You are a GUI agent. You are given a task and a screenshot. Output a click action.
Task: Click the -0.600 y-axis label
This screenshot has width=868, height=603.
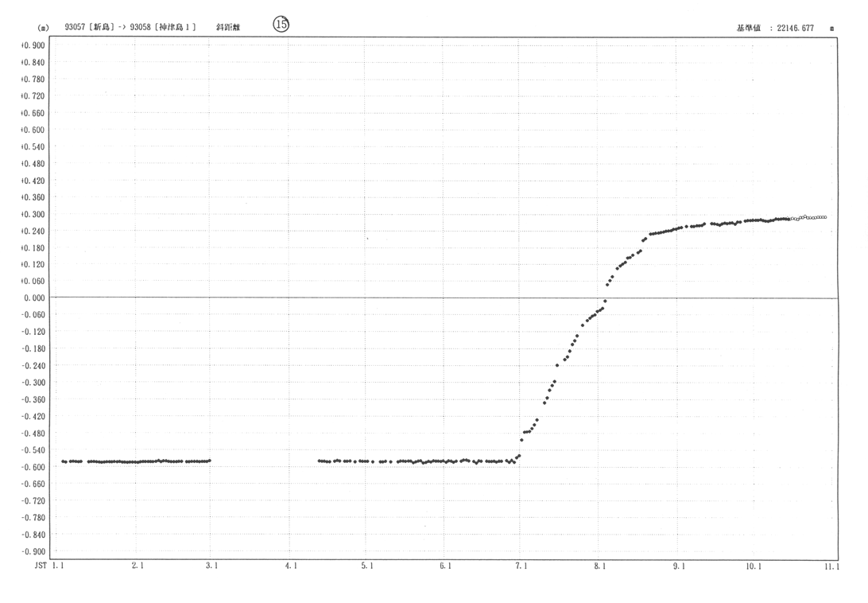pos(33,467)
